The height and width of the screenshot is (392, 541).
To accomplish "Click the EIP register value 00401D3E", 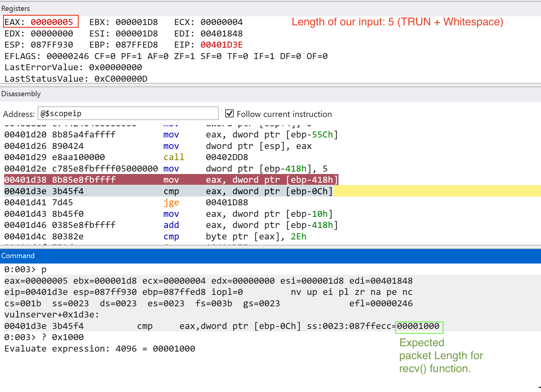I will 222,45.
